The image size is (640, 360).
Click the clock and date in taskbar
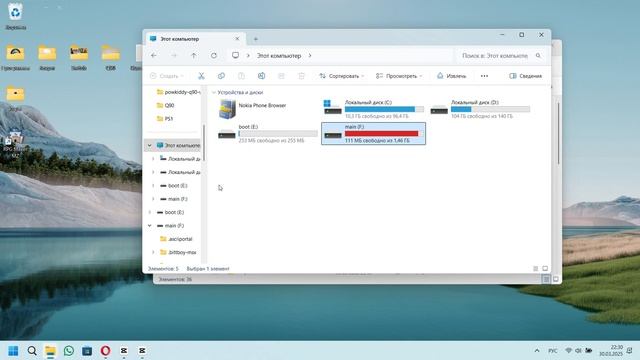pos(611,351)
